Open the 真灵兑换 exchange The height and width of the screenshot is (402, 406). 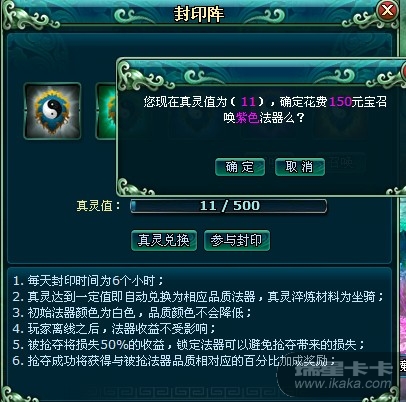pyautogui.click(x=164, y=240)
